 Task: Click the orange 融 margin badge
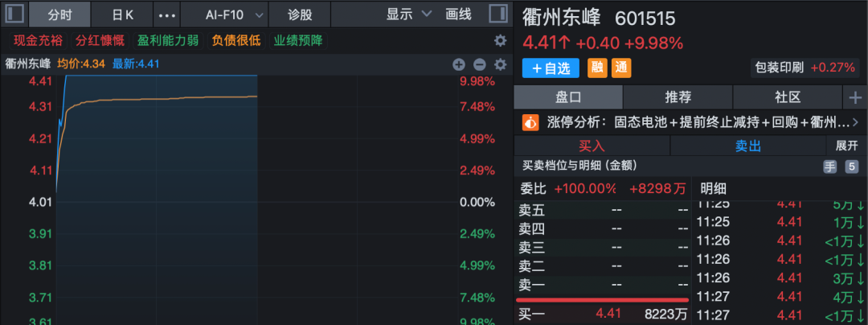pos(597,68)
